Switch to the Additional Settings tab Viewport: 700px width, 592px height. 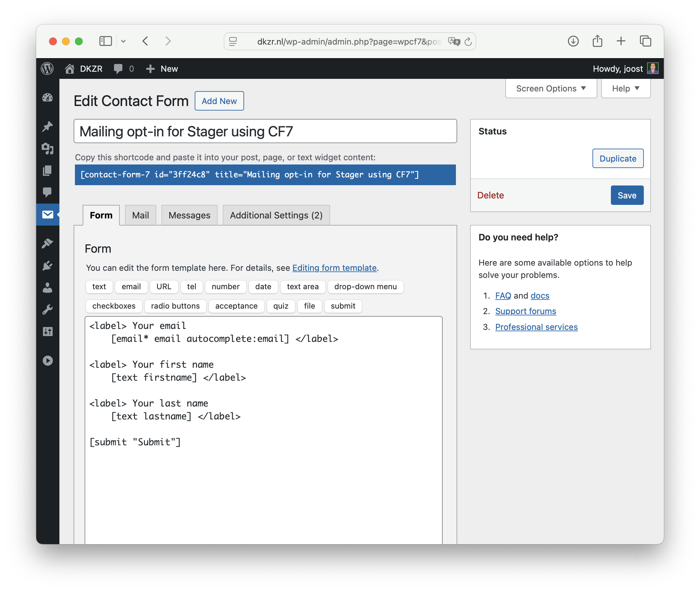click(276, 215)
